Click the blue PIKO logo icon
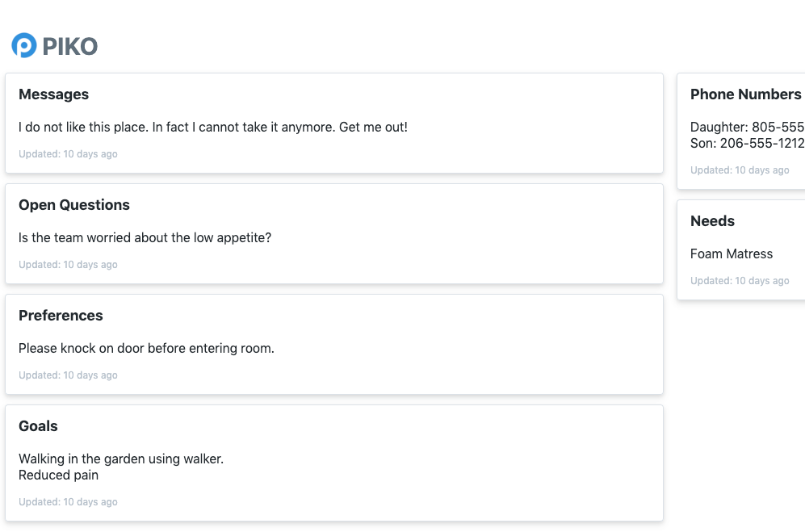Image resolution: width=805 pixels, height=532 pixels. click(24, 46)
